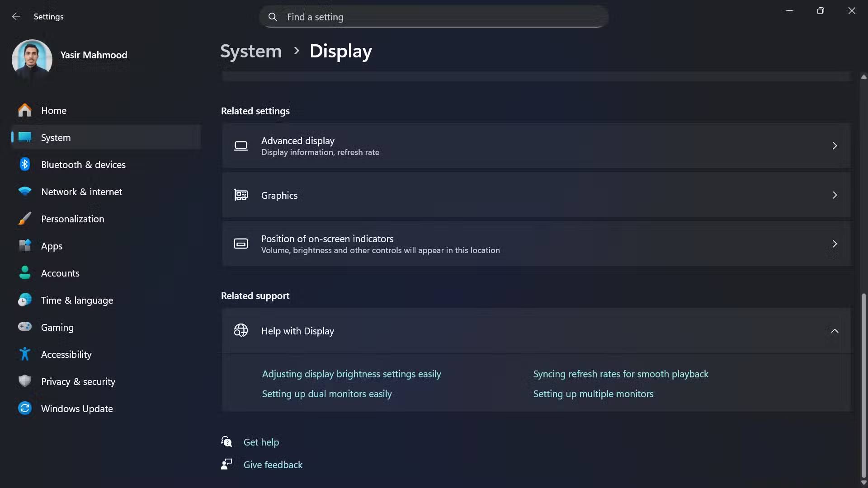Open Advanced display via its chevron

pos(834,146)
